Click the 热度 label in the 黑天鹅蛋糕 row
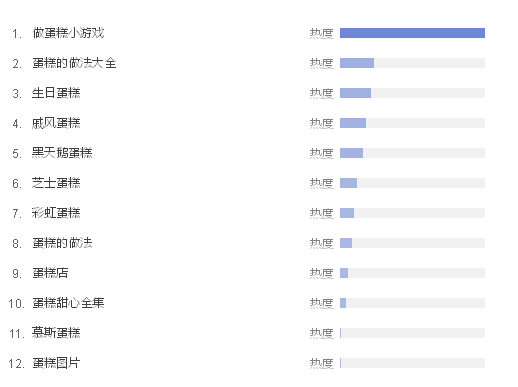The height and width of the screenshot is (387, 518). pyautogui.click(x=321, y=153)
